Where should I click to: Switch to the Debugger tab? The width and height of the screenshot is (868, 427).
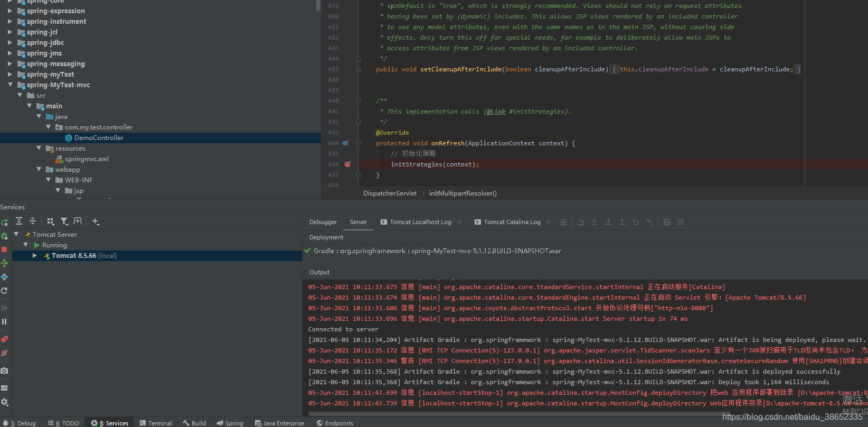tap(323, 222)
